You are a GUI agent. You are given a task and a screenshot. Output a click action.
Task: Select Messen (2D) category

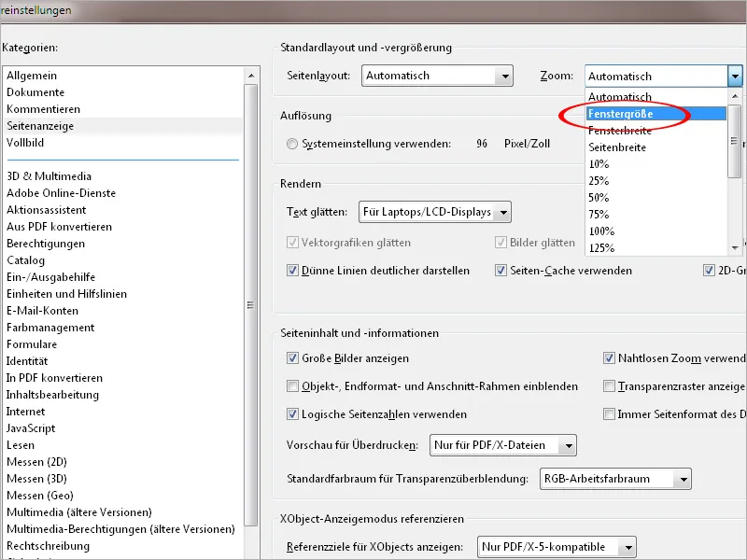pos(36,462)
